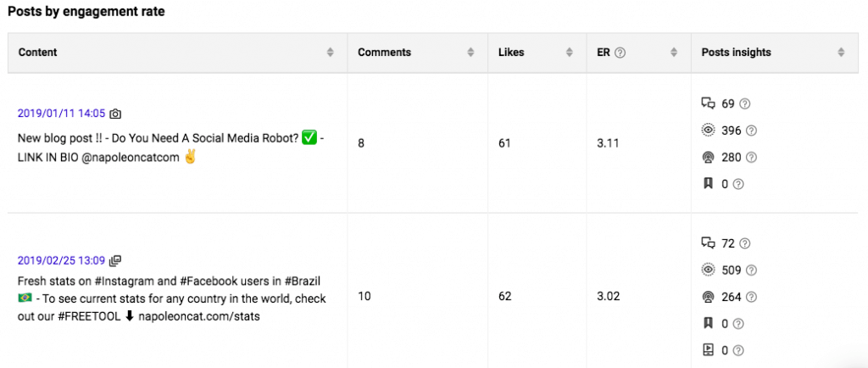This screenshot has width=868, height=368.
Task: Sort table by Likes column arrows
Action: pos(569,53)
